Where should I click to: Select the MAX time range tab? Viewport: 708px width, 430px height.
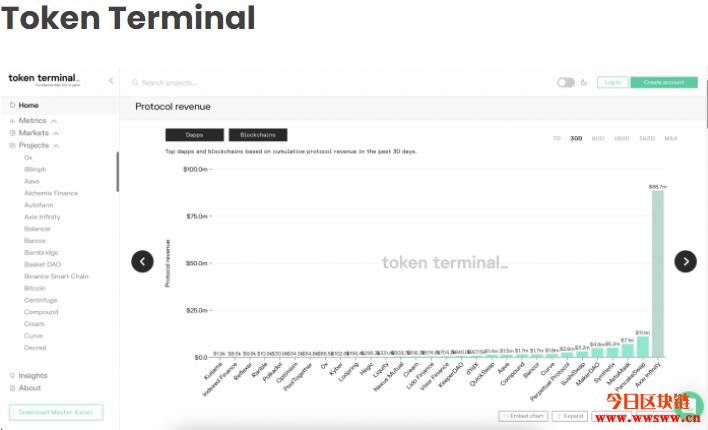click(671, 138)
